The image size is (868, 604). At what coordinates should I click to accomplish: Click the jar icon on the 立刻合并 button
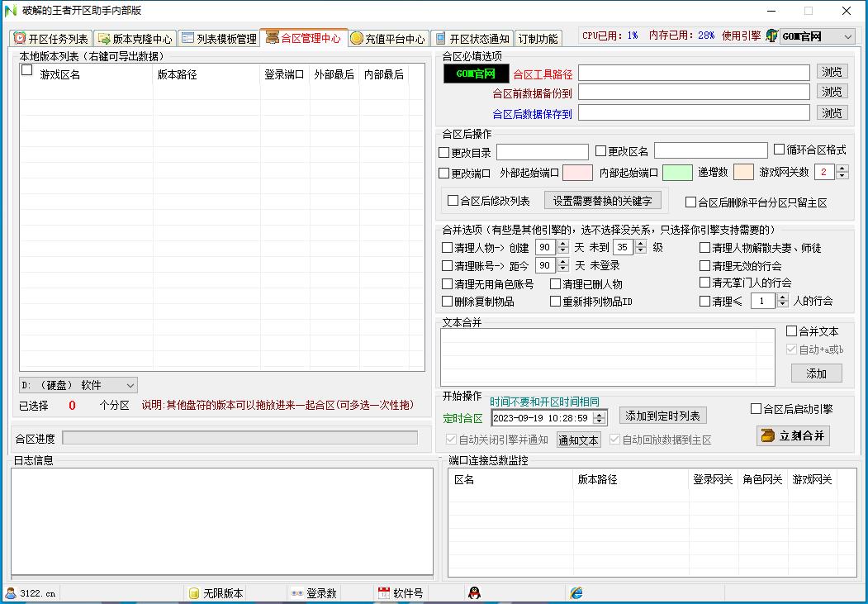point(766,435)
